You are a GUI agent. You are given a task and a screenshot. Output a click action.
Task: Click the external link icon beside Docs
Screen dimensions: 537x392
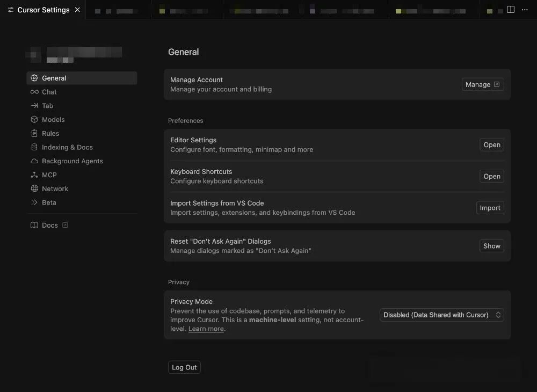click(x=65, y=225)
